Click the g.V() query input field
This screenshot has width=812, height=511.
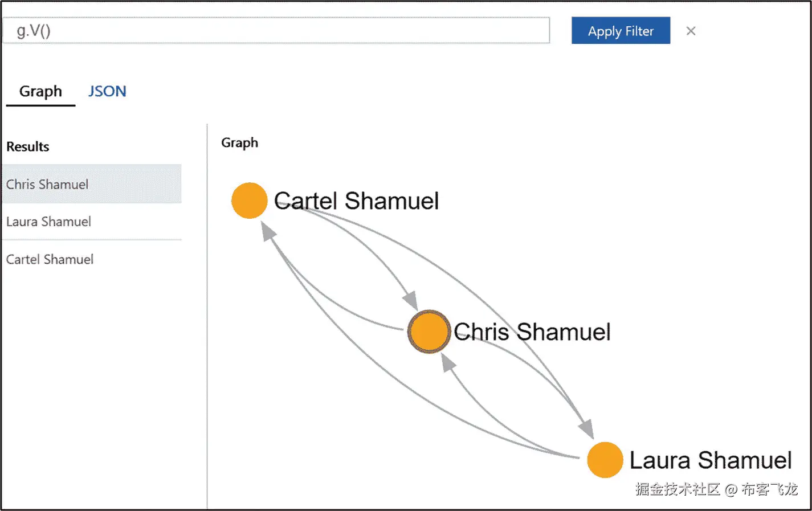tap(276, 31)
